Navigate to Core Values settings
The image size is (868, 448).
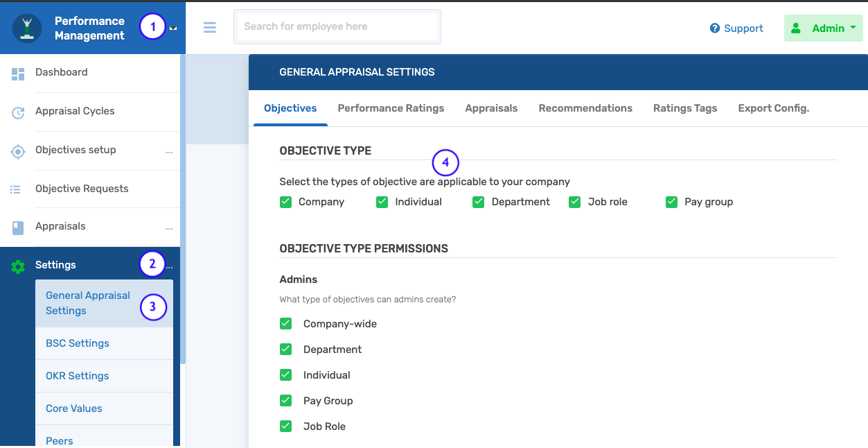(x=73, y=408)
